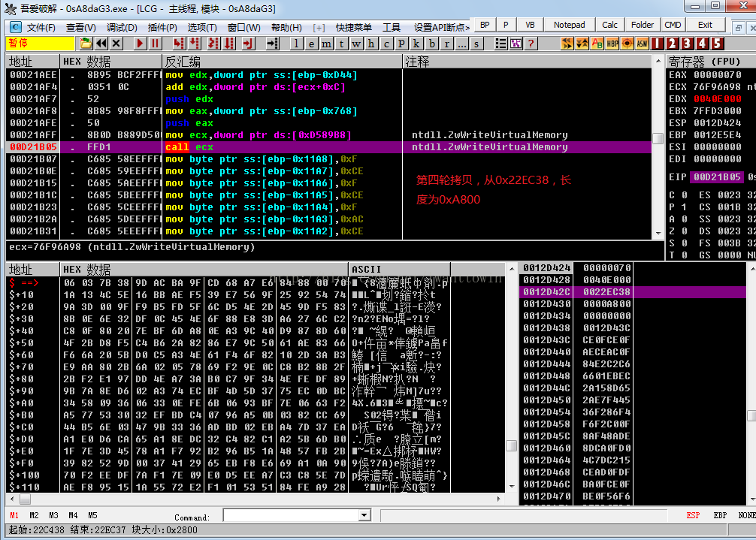
Task: Open the 窗口(W) menu
Action: (244, 28)
